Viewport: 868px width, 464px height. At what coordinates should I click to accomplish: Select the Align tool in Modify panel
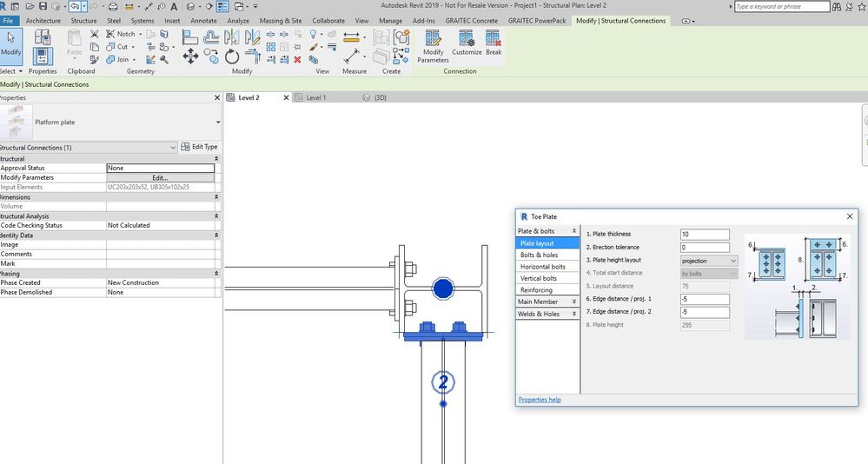coord(190,37)
